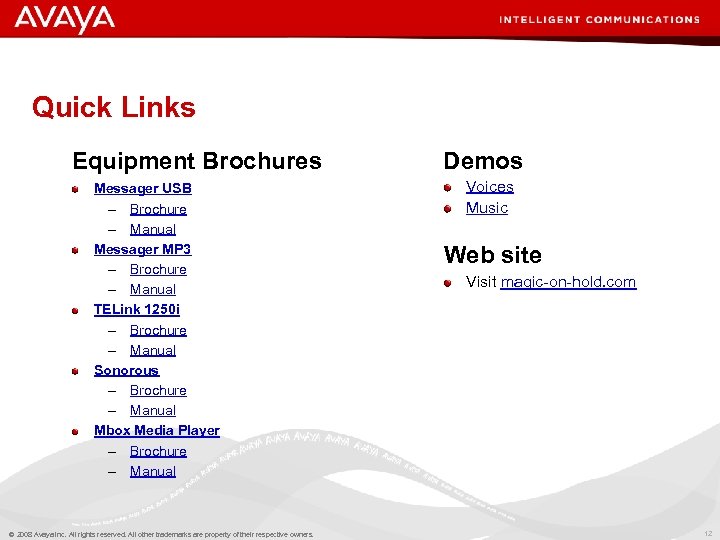The image size is (720, 540).
Task: Click the Avaya logo in header
Action: (x=64, y=20)
